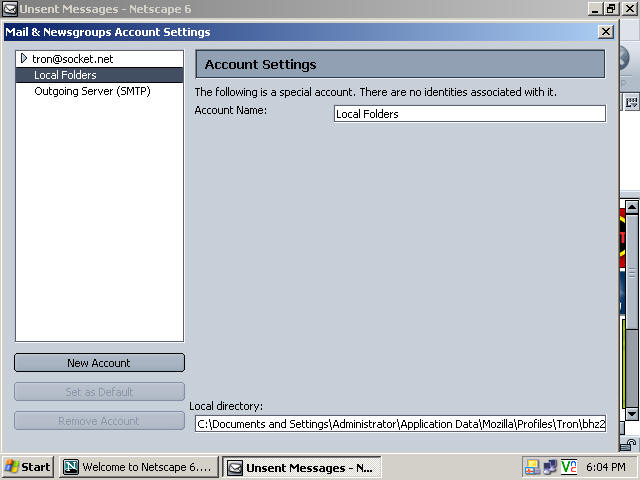Close Mail & Newsgroups Account Settings dialog
The width and height of the screenshot is (640, 480).
(606, 32)
